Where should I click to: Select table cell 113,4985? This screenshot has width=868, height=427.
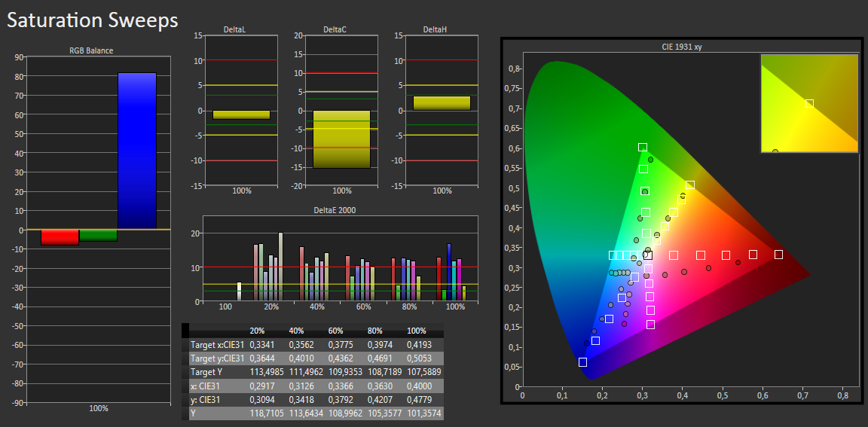[x=266, y=372]
